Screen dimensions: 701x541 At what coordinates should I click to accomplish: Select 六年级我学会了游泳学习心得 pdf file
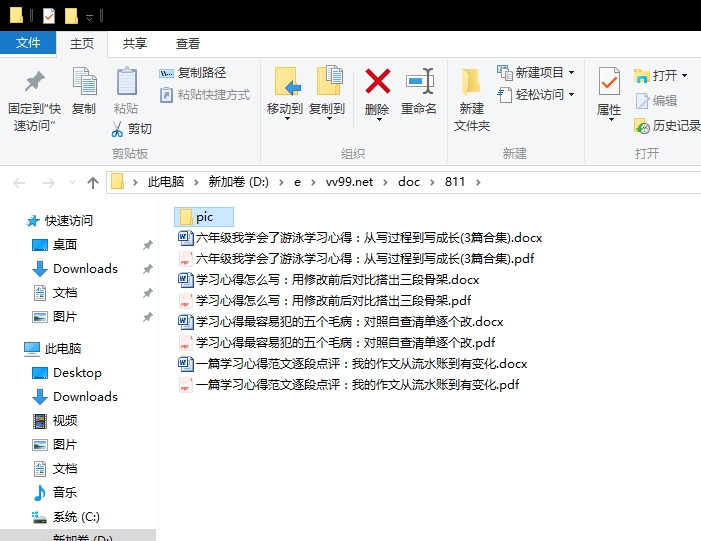click(356, 259)
